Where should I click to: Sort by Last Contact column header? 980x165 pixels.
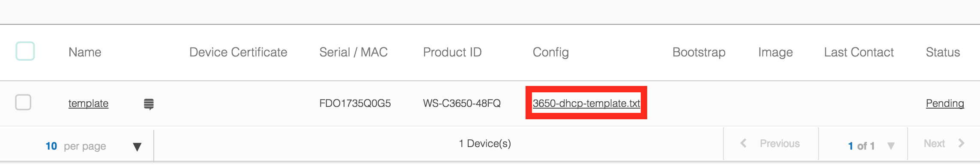(x=859, y=52)
